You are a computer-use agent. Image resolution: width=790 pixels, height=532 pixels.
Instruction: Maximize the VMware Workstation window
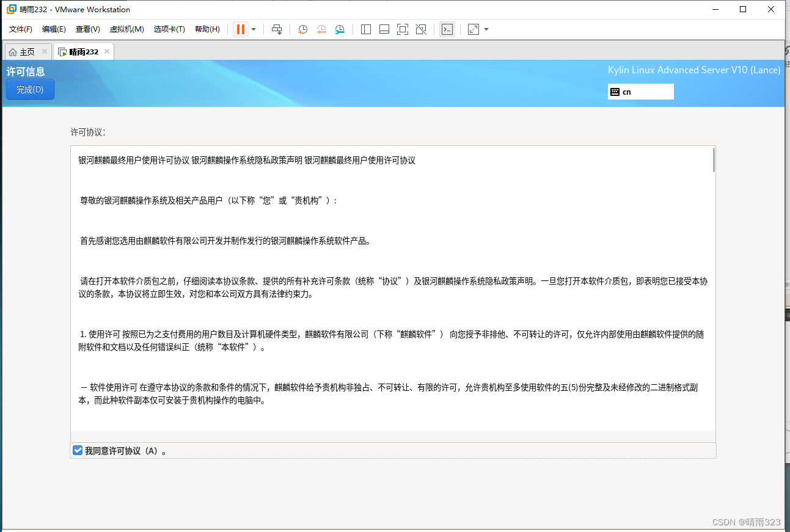(x=743, y=9)
